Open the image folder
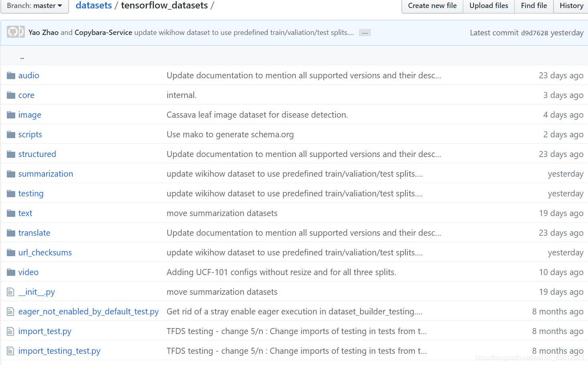 click(30, 115)
